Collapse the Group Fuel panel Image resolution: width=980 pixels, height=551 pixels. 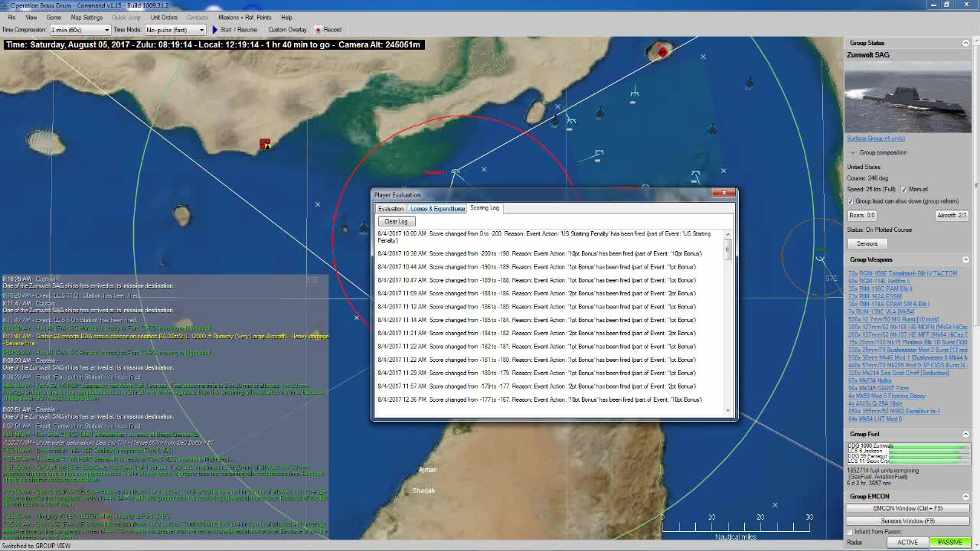[x=965, y=434]
